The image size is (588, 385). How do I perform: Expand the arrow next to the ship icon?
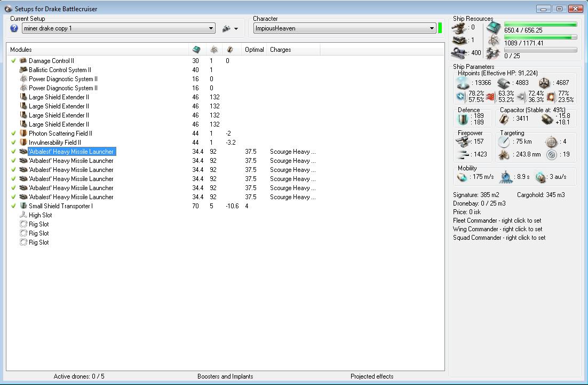tap(236, 28)
